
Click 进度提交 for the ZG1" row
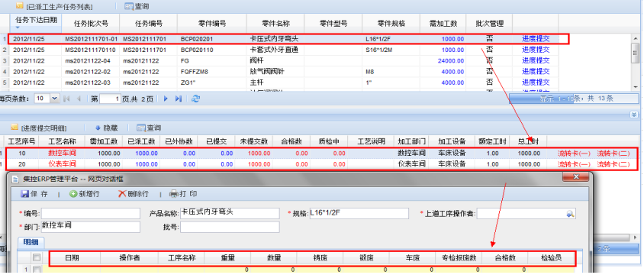pyautogui.click(x=536, y=82)
